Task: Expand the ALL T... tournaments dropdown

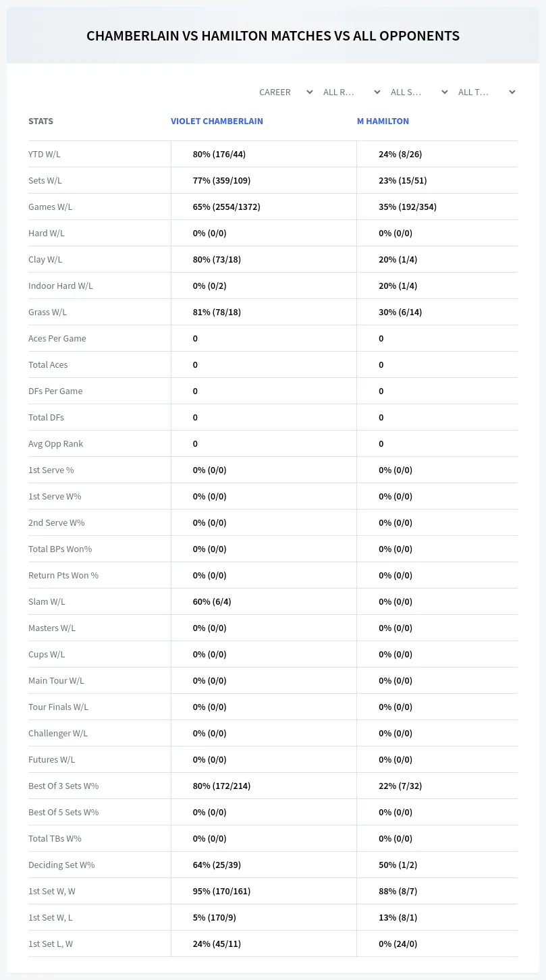Action: click(487, 92)
